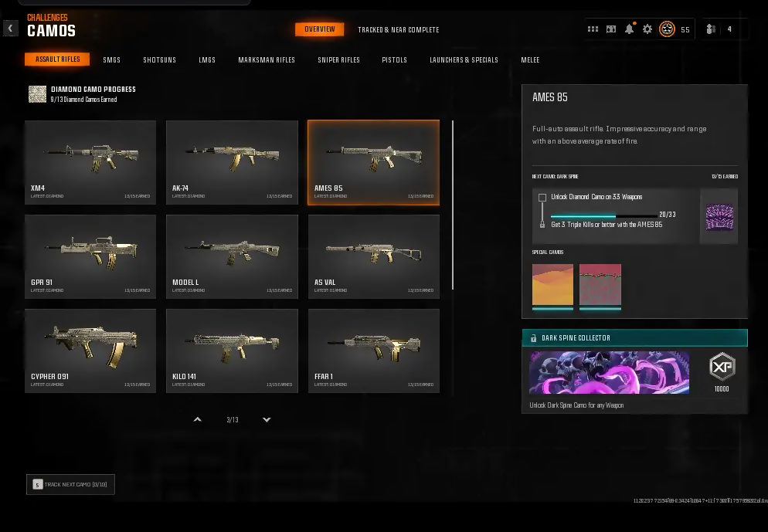768x532 pixels.
Task: Click the Unlock Diamond Camo checkbox
Action: point(542,198)
